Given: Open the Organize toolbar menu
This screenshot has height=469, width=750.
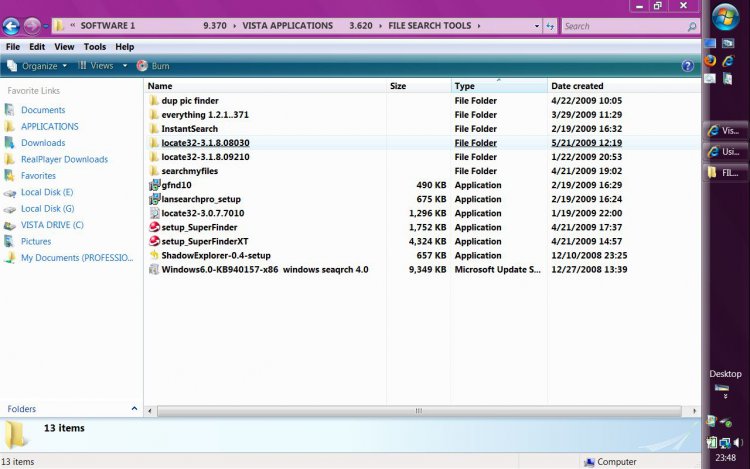Looking at the screenshot, I should tap(37, 66).
